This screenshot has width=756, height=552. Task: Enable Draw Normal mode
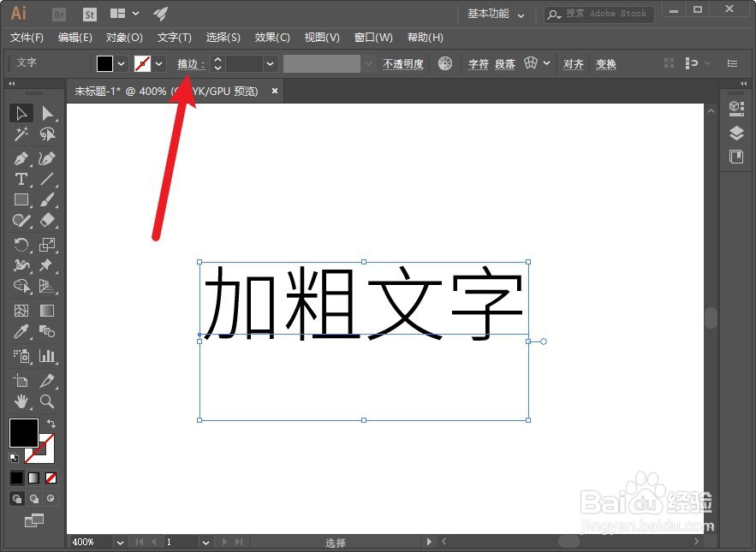point(17,498)
